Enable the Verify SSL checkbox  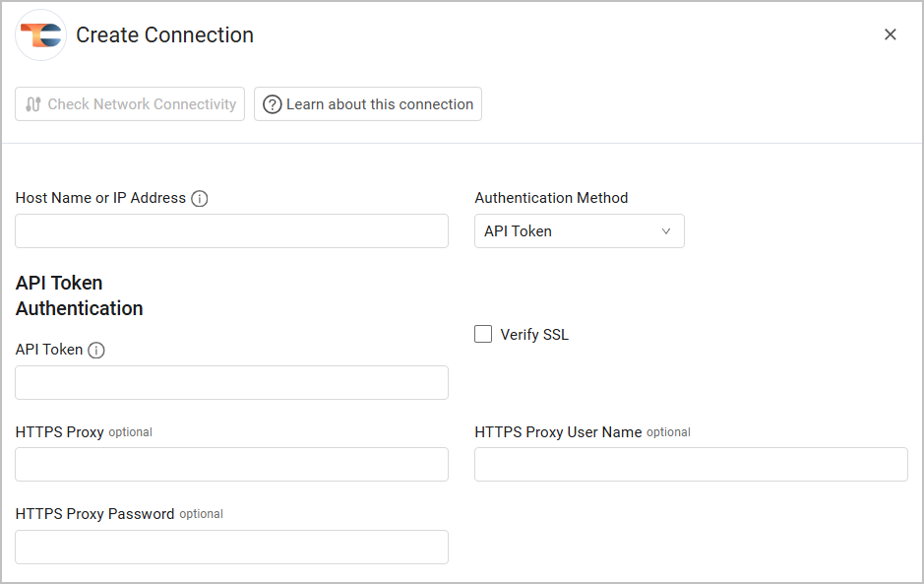483,334
